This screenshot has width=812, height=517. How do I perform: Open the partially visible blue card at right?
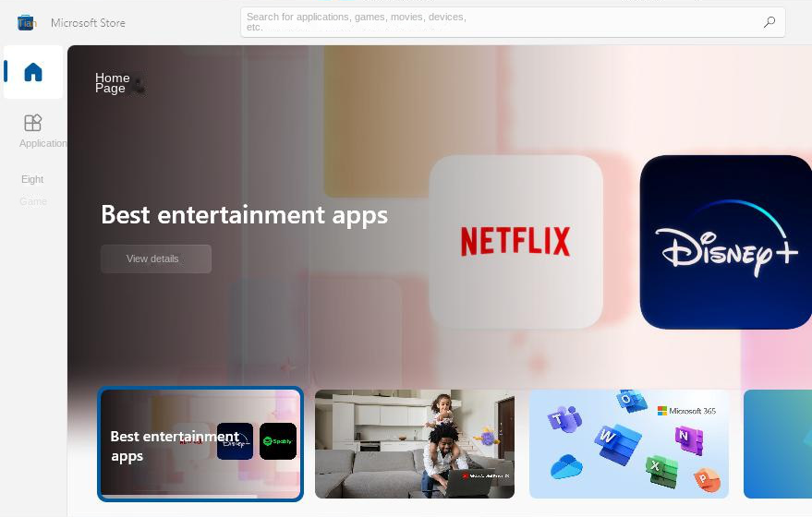(777, 444)
